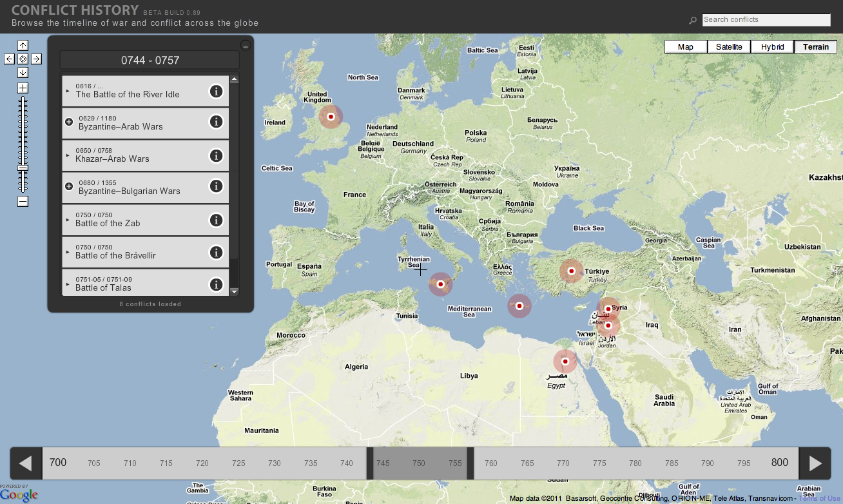The width and height of the screenshot is (843, 504).
Task: Click in the Search conflicts field
Action: pyautogui.click(x=766, y=20)
